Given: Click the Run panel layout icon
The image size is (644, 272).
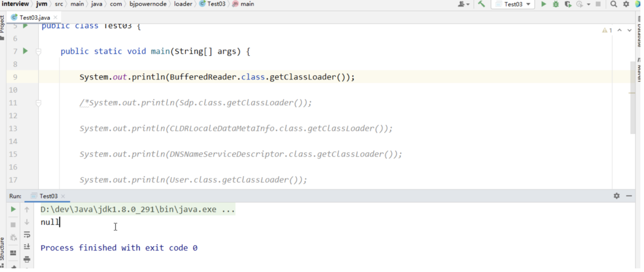Looking at the screenshot, I should coord(13,253).
